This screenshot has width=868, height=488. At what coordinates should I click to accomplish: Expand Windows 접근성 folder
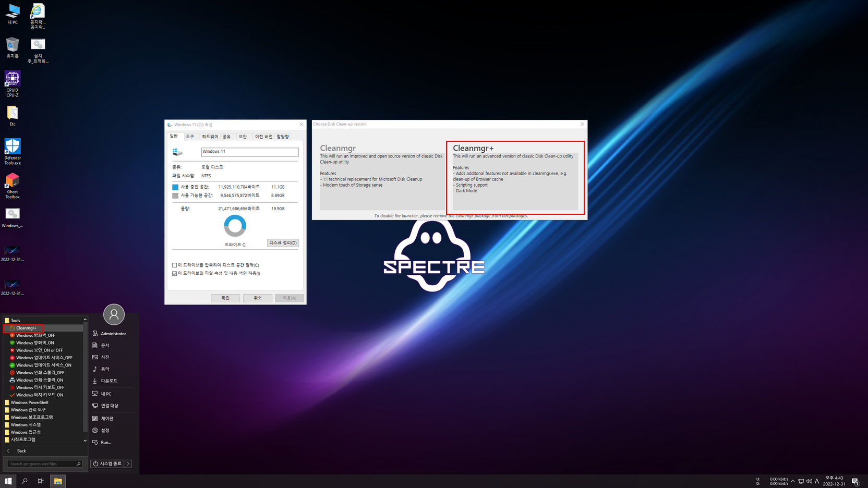26,432
